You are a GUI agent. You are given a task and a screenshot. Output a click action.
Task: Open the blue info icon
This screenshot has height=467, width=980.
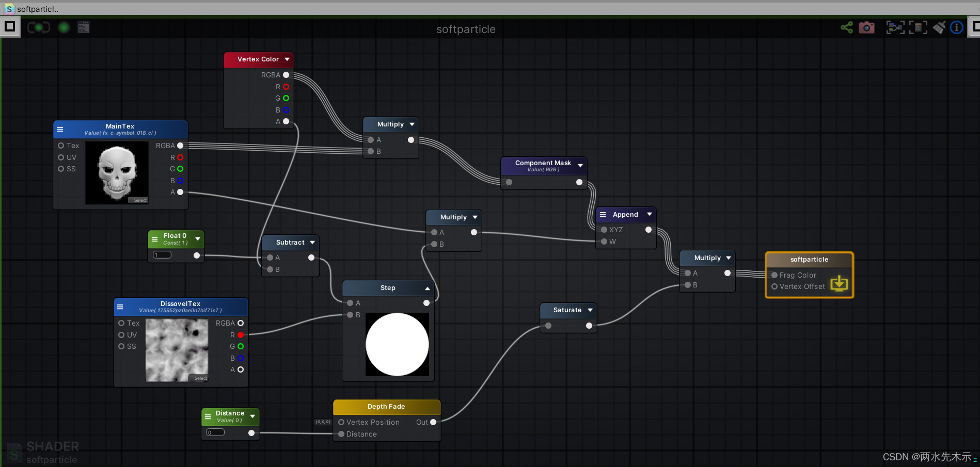pos(957,27)
